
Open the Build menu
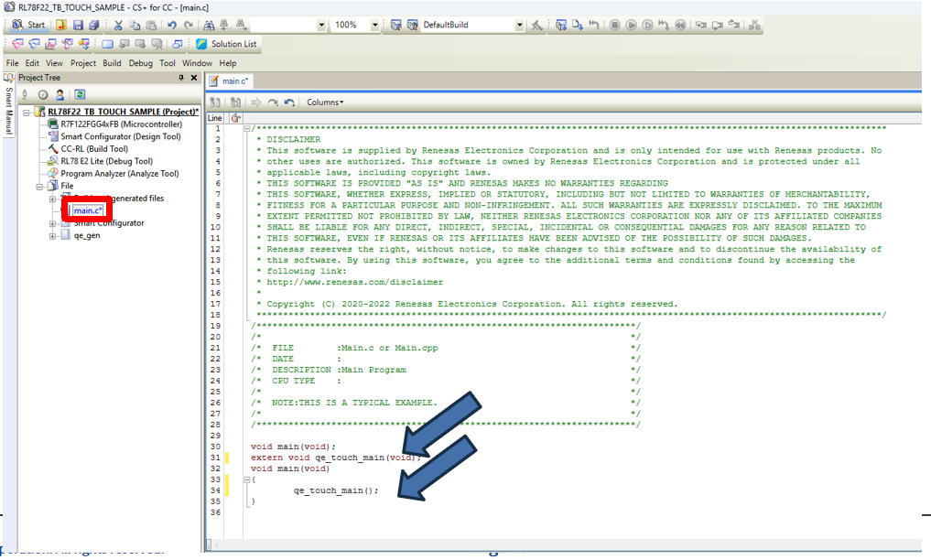[112, 63]
